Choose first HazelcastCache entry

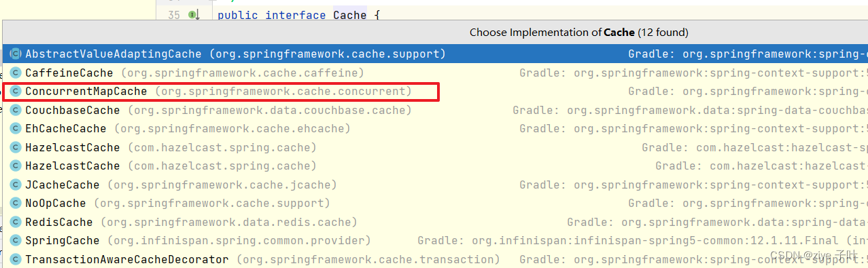435,147
